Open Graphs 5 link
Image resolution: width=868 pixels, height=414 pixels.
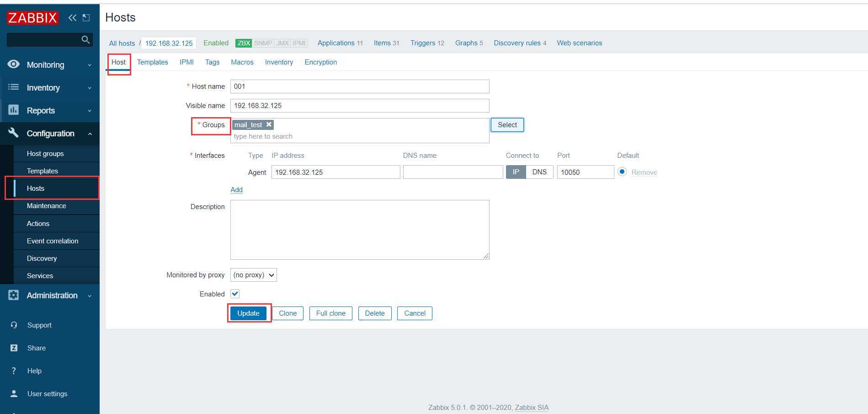point(469,43)
